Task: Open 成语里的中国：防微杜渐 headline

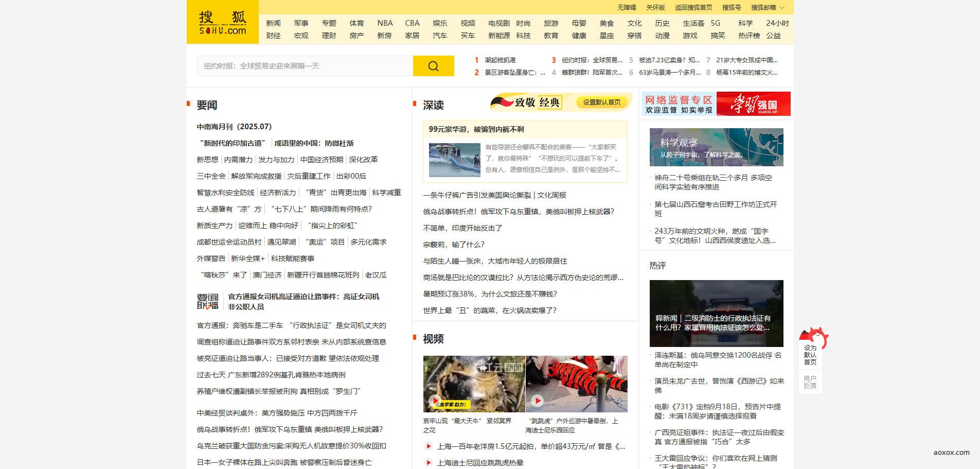Action: click(314, 143)
